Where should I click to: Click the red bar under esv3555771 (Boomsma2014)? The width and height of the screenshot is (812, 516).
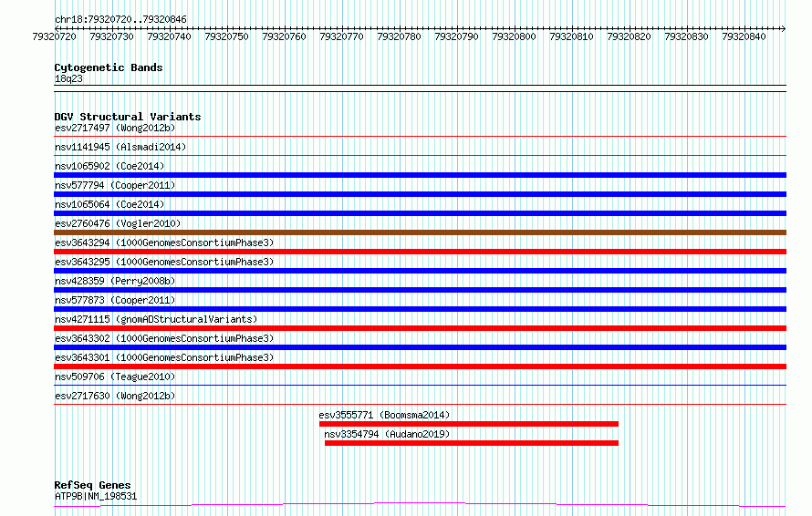point(469,424)
